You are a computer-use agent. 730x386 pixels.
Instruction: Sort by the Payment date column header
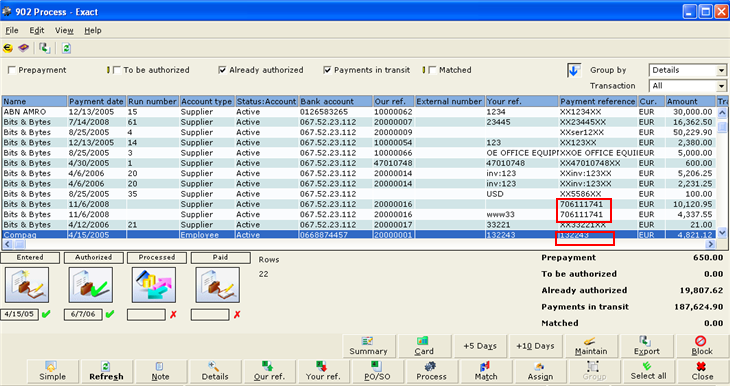(x=96, y=101)
